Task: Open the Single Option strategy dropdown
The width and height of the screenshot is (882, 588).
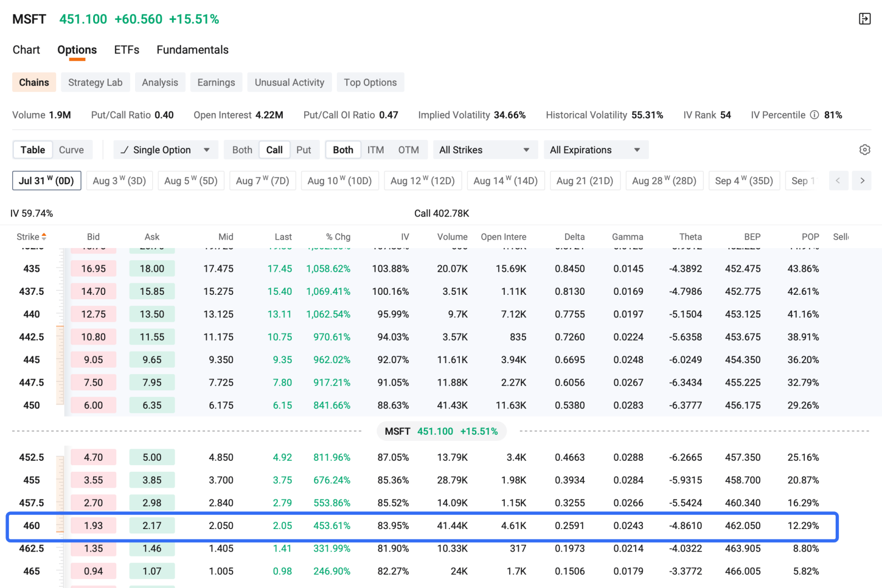Action: (166, 150)
